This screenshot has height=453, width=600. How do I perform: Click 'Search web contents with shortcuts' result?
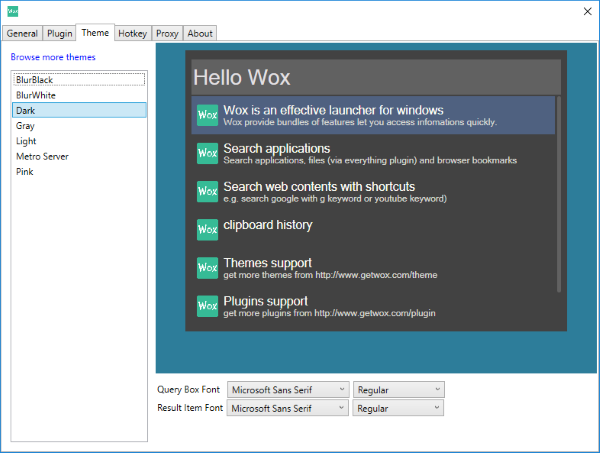[373, 191]
